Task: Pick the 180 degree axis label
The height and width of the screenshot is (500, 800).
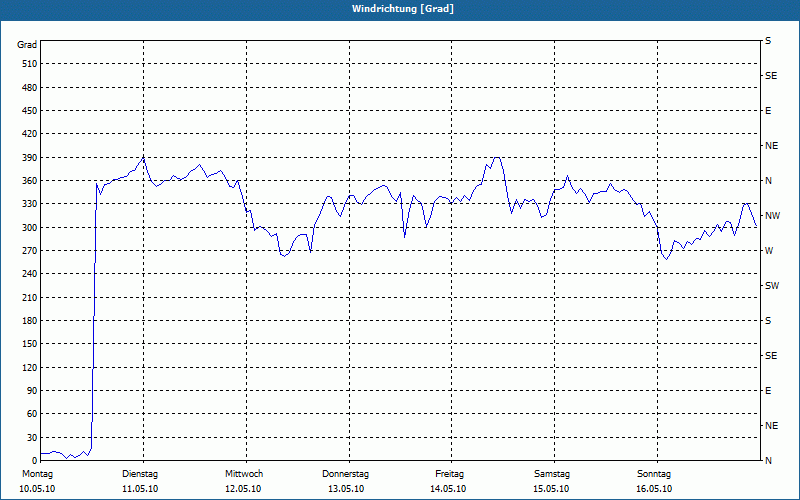Action: [30, 321]
